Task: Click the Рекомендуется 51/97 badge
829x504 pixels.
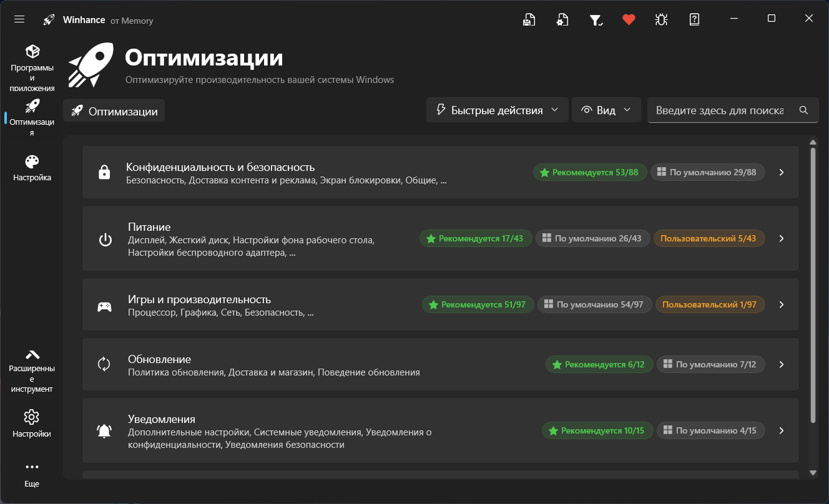Action: [x=478, y=304]
